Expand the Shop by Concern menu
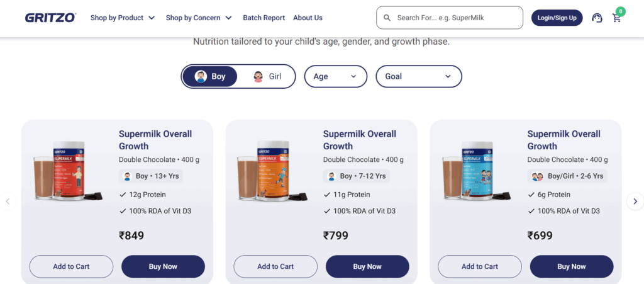The width and height of the screenshot is (644, 284). click(x=199, y=18)
